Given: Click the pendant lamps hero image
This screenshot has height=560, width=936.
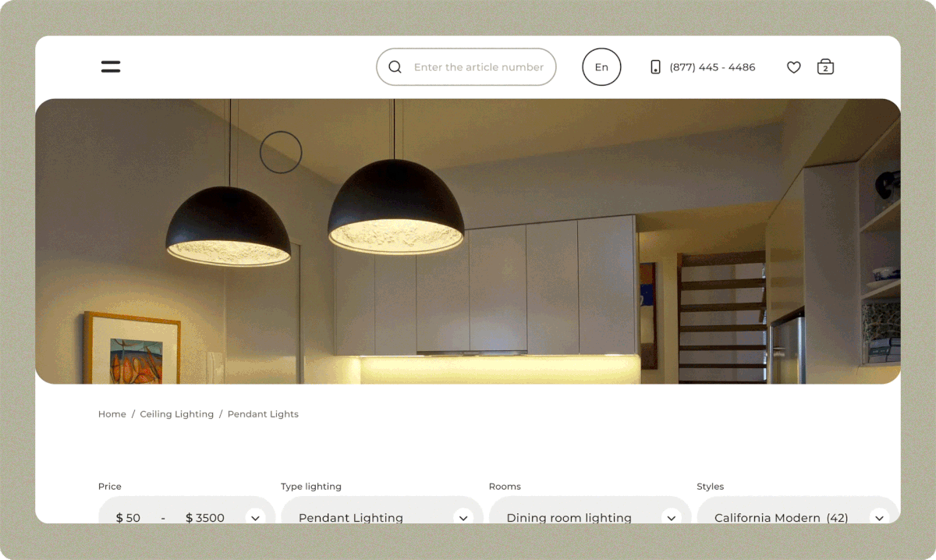Looking at the screenshot, I should coord(468,241).
